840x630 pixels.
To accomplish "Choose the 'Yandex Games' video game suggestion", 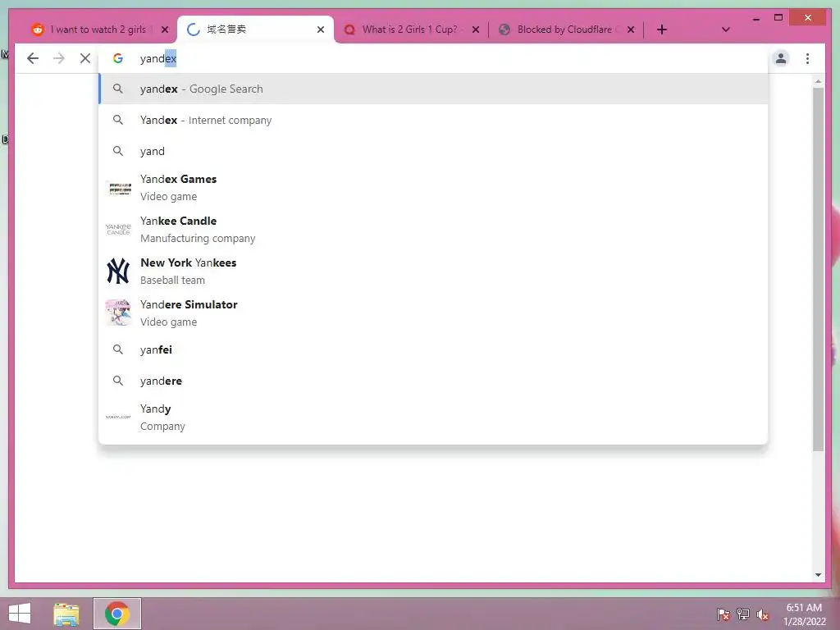I will [x=433, y=188].
